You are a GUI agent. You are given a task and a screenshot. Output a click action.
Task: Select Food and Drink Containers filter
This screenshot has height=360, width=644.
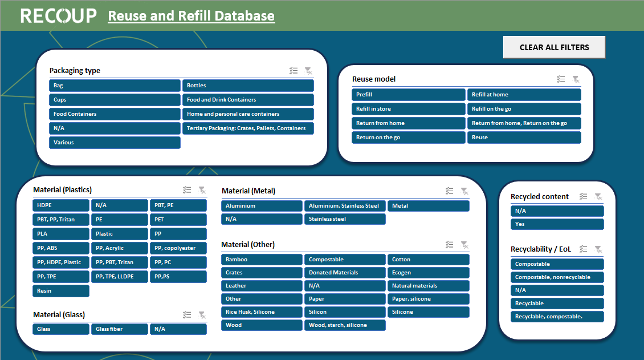coord(248,100)
